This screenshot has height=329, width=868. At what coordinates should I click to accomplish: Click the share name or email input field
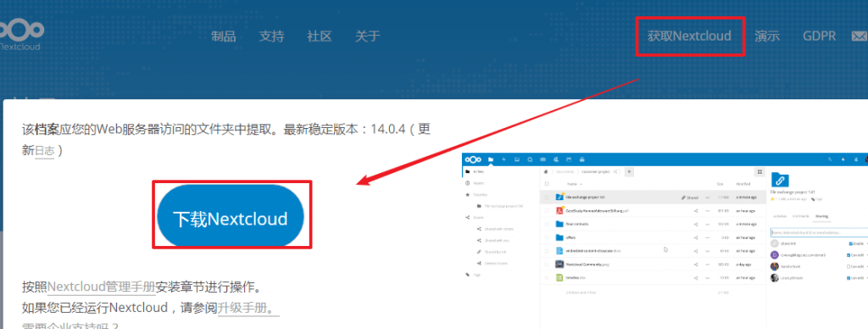click(819, 232)
